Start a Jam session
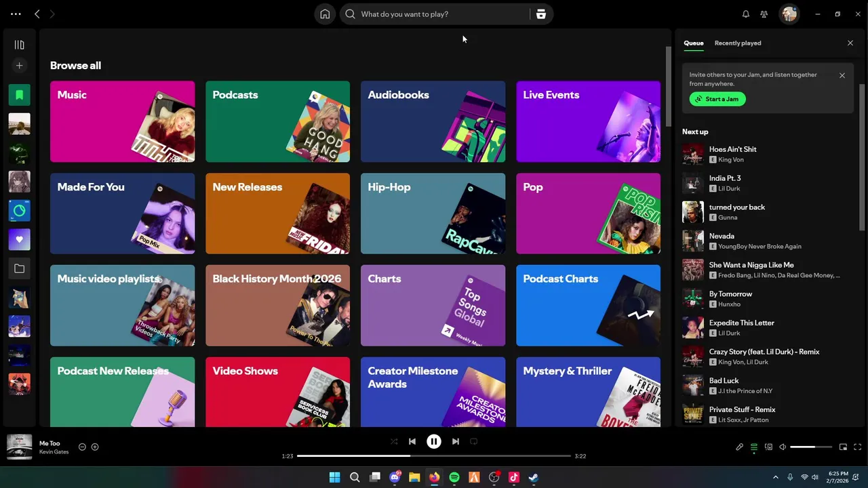The width and height of the screenshot is (868, 488). 717,99
